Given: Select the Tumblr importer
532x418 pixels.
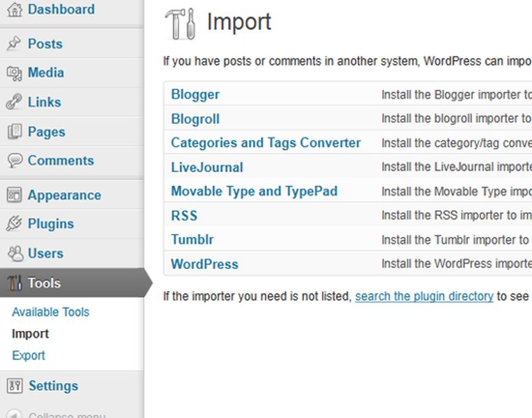Looking at the screenshot, I should coord(192,240).
